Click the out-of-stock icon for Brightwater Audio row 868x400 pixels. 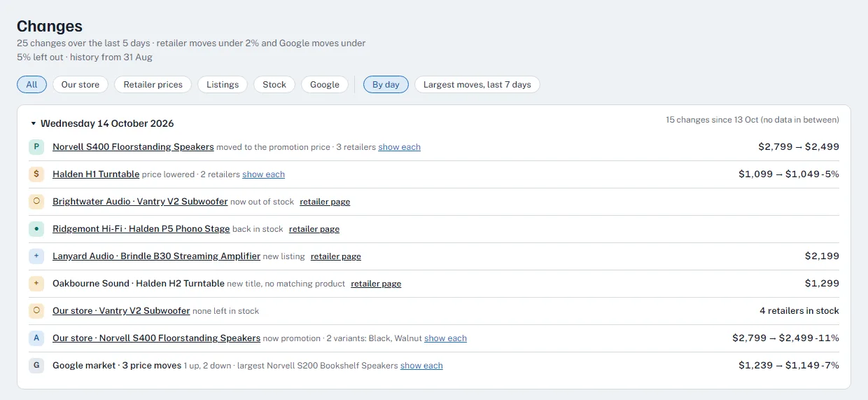click(x=36, y=202)
